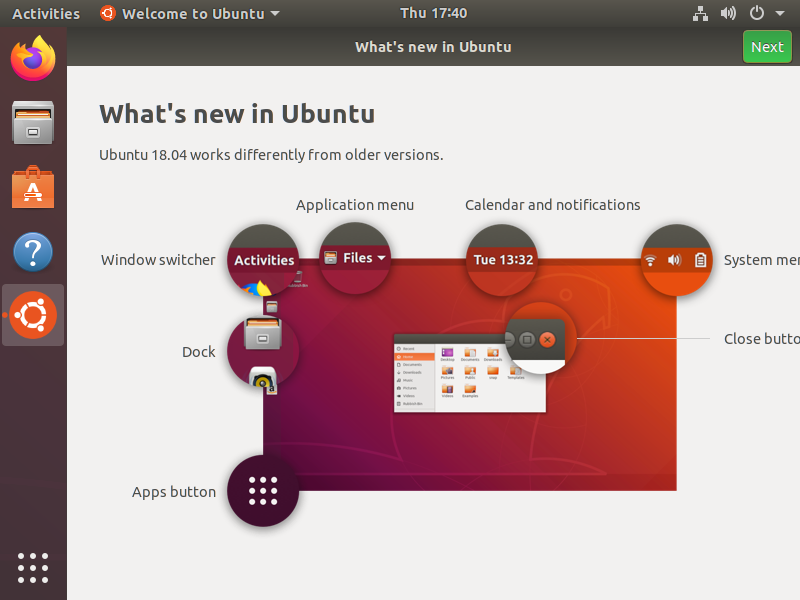Click the illustrated Activities circle

(x=263, y=260)
